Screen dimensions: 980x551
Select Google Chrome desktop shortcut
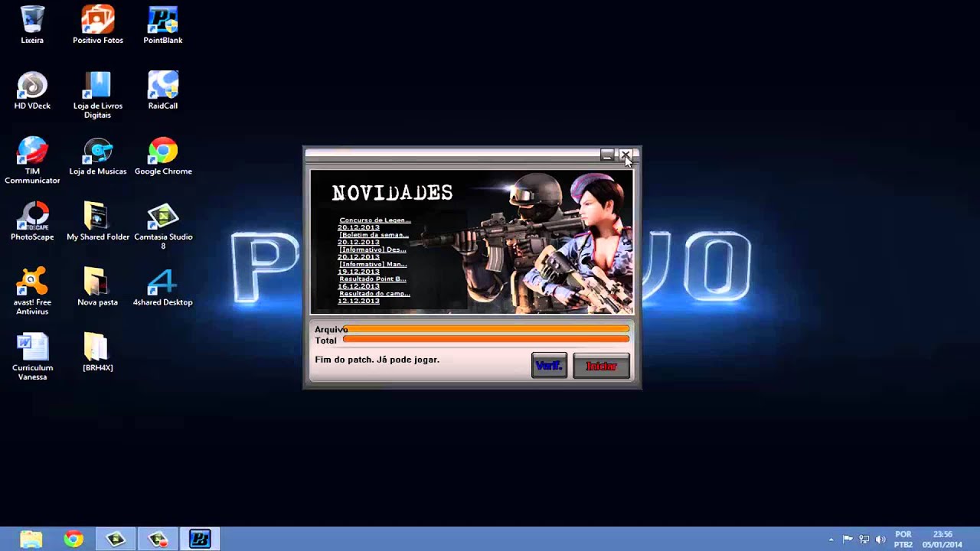pyautogui.click(x=163, y=156)
